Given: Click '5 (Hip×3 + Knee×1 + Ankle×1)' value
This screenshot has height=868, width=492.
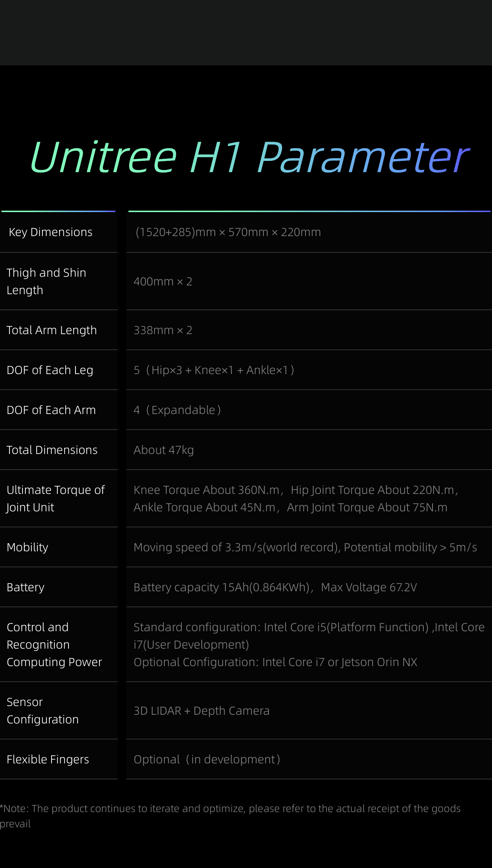Looking at the screenshot, I should [x=214, y=370].
